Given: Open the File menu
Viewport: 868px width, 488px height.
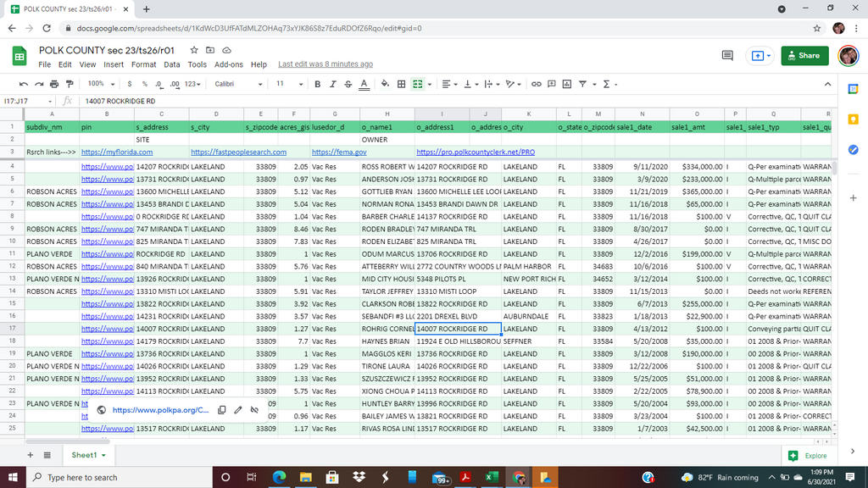Looking at the screenshot, I should tap(44, 64).
